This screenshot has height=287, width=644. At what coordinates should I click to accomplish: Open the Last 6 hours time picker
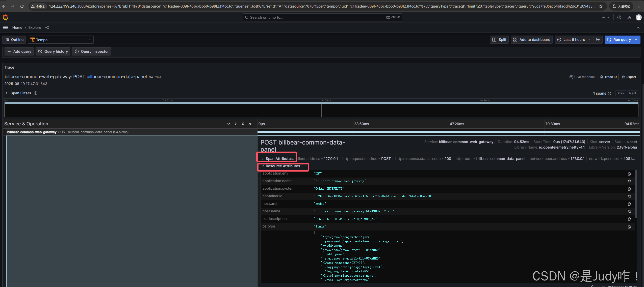click(574, 40)
